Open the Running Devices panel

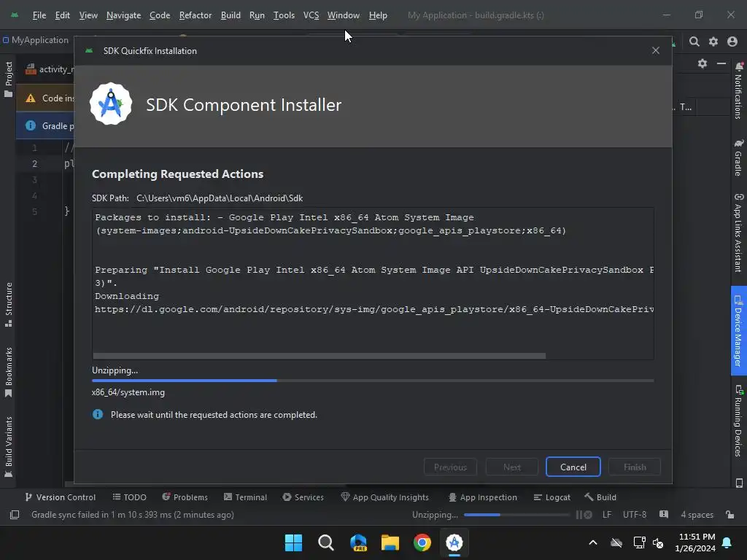(x=738, y=421)
